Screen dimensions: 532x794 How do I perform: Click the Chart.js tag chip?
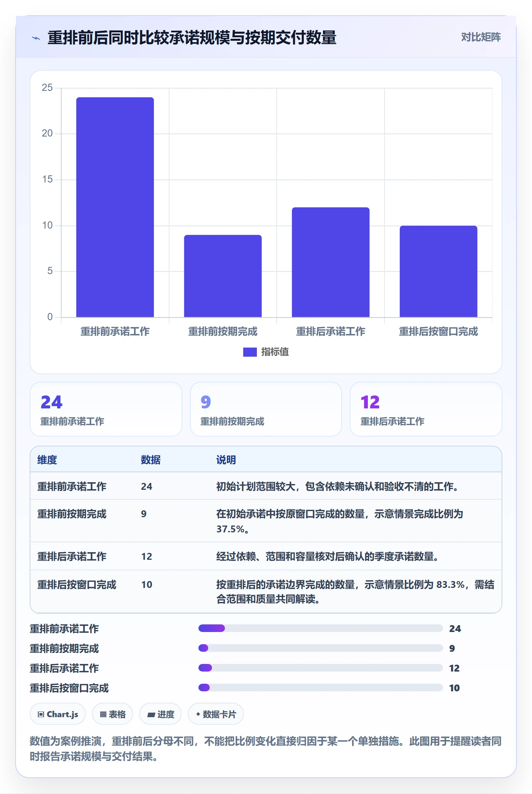pos(58,714)
